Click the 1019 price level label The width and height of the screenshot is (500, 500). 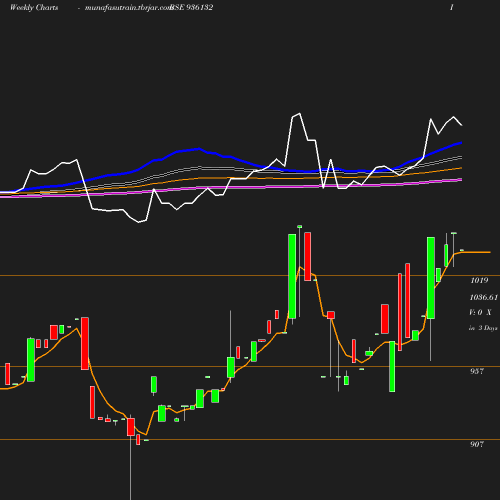tap(479, 280)
